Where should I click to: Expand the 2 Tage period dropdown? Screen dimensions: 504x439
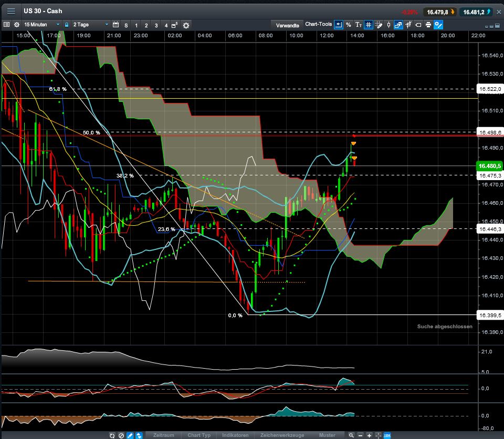107,25
